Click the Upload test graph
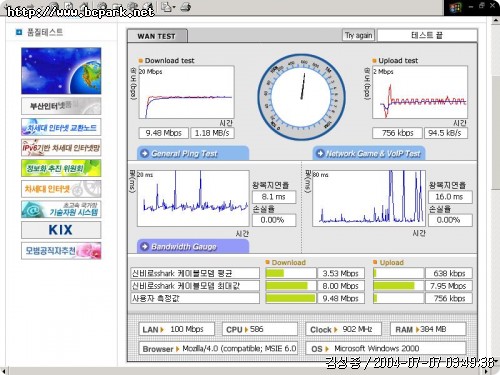 click(x=420, y=92)
